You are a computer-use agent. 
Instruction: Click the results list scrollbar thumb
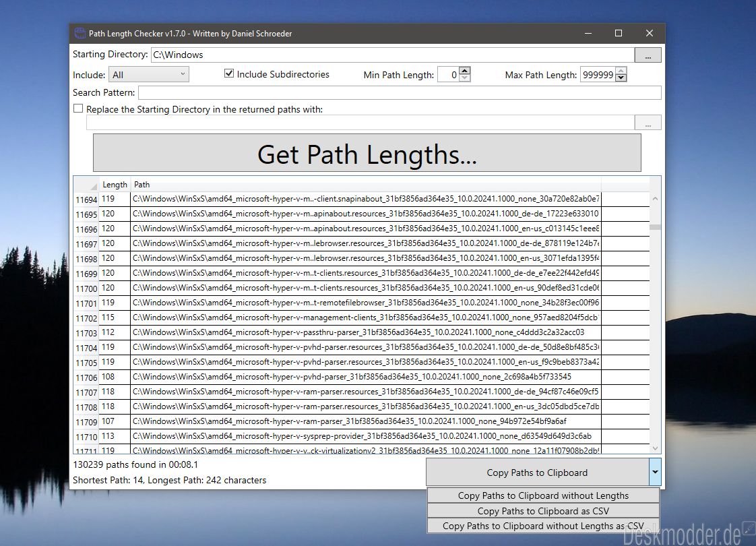[655, 226]
